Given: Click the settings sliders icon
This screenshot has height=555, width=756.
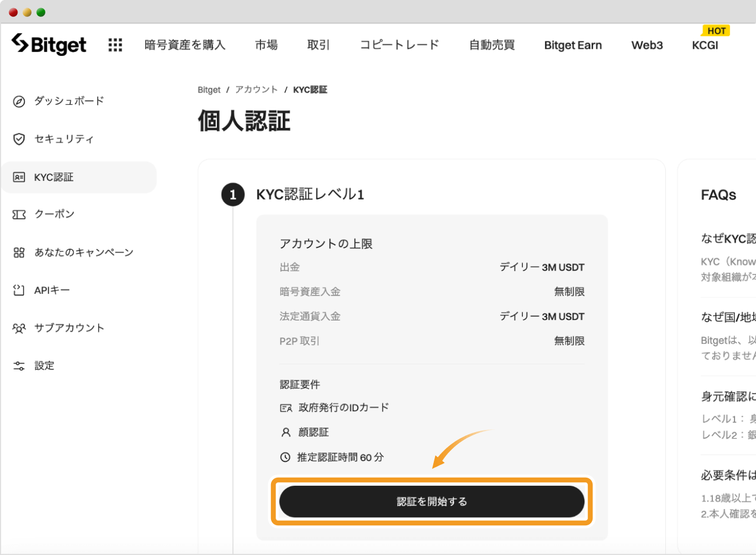Looking at the screenshot, I should pos(19,366).
